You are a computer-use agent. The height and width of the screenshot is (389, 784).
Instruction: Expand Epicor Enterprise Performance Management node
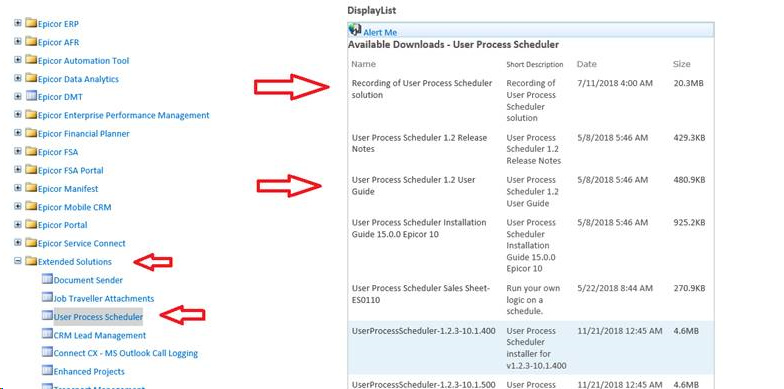point(18,114)
